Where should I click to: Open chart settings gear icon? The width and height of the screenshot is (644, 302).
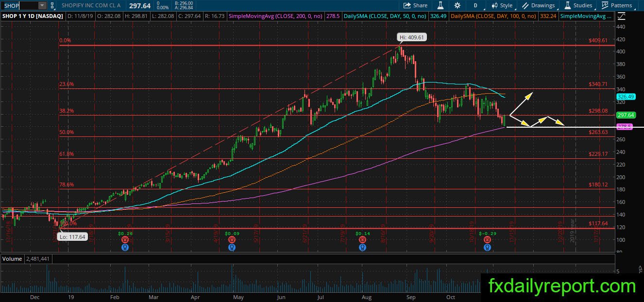coord(457,5)
